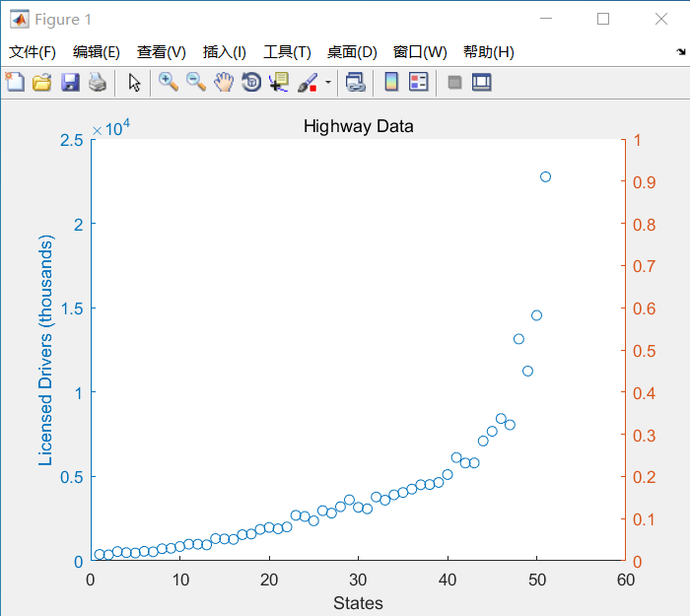
Task: Open the 窗口(W) menu
Action: 420,52
